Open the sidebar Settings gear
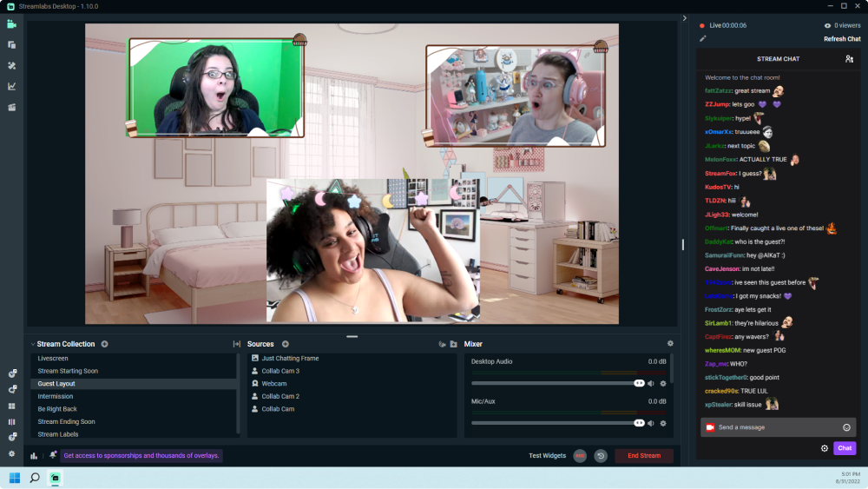Viewport: 868px width, 489px height. click(x=11, y=453)
